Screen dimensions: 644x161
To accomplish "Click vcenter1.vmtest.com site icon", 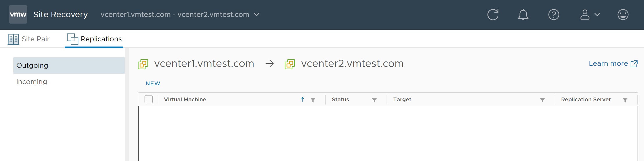I will (x=143, y=64).
